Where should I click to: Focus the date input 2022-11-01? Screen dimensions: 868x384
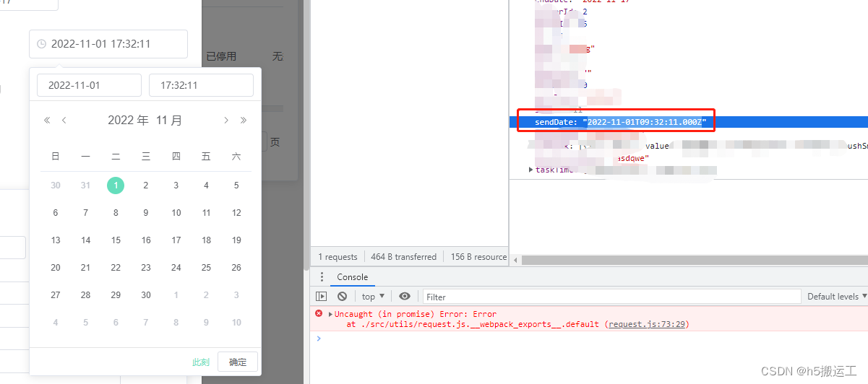pyautogui.click(x=89, y=85)
